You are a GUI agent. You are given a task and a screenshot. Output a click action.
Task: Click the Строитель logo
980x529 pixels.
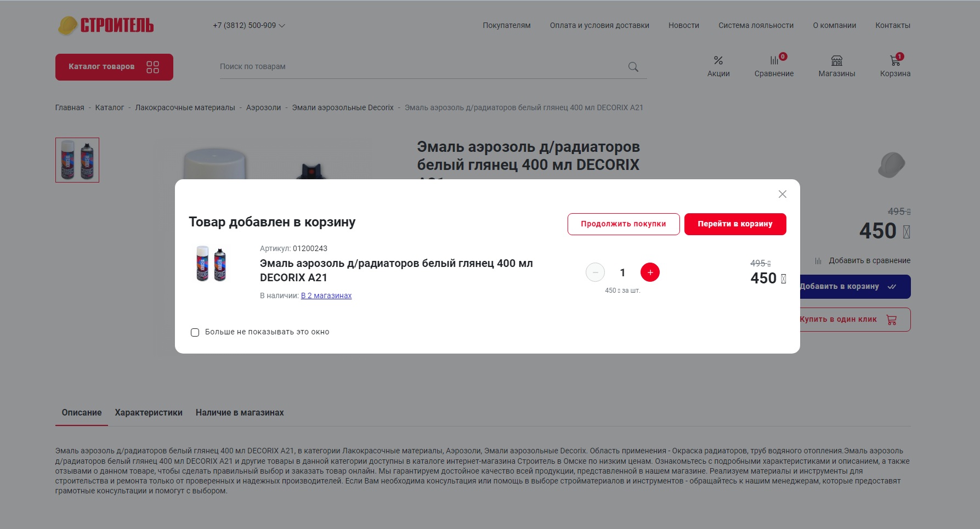click(x=106, y=25)
